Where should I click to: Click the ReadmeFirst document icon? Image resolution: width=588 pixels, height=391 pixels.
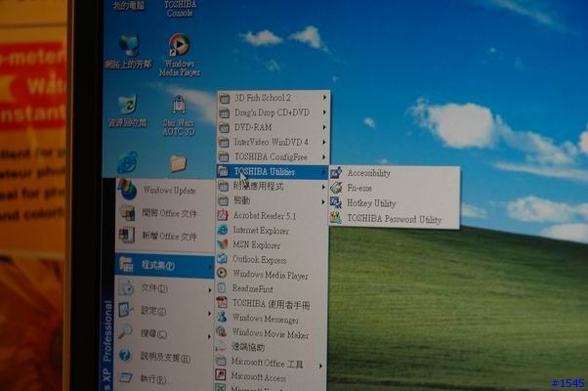tap(222, 287)
